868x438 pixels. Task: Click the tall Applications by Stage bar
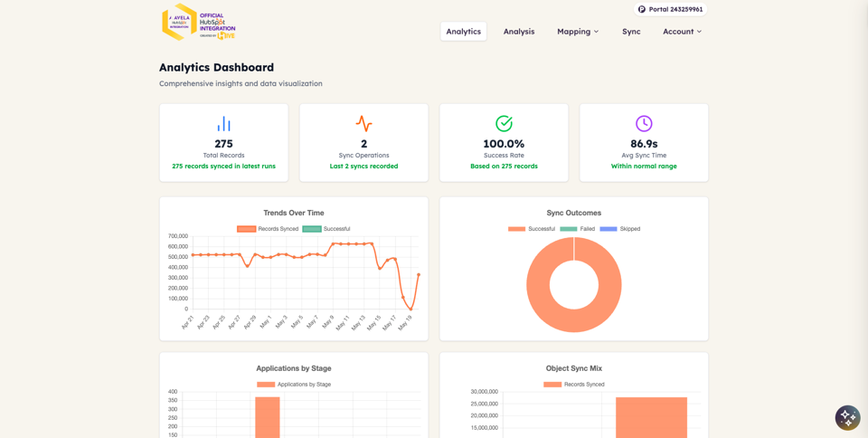(x=268, y=417)
